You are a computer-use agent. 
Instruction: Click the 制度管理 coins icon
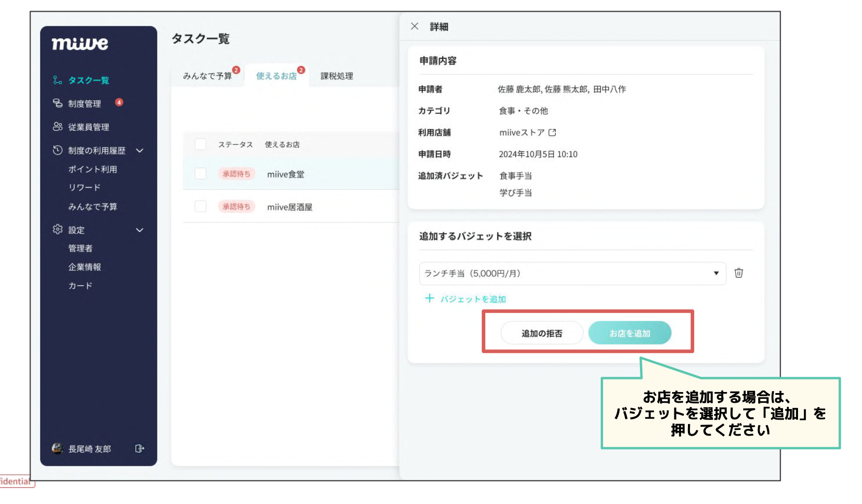pyautogui.click(x=58, y=103)
